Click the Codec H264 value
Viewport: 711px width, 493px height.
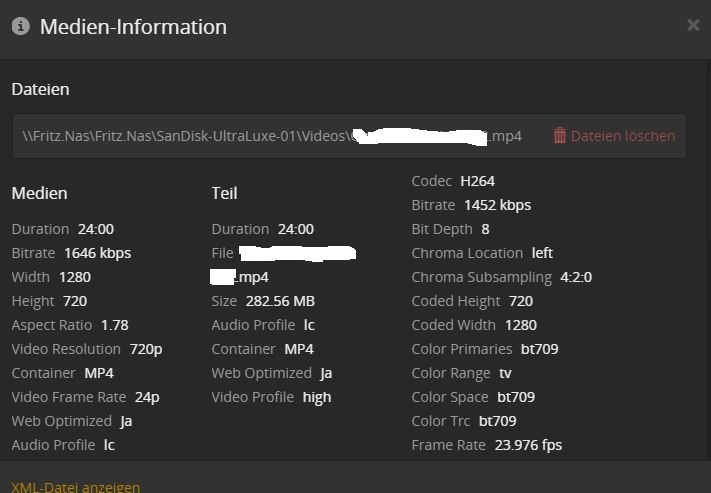(x=477, y=181)
